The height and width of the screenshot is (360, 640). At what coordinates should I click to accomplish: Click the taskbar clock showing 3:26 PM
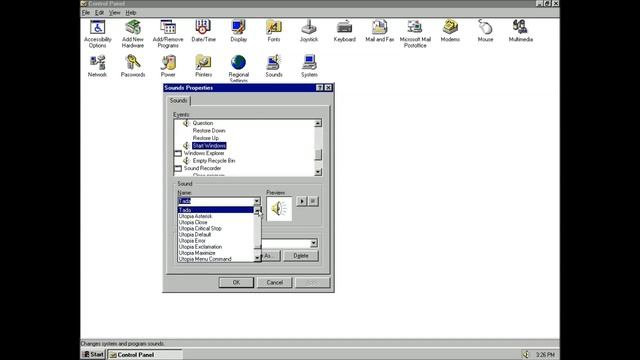[x=545, y=355]
